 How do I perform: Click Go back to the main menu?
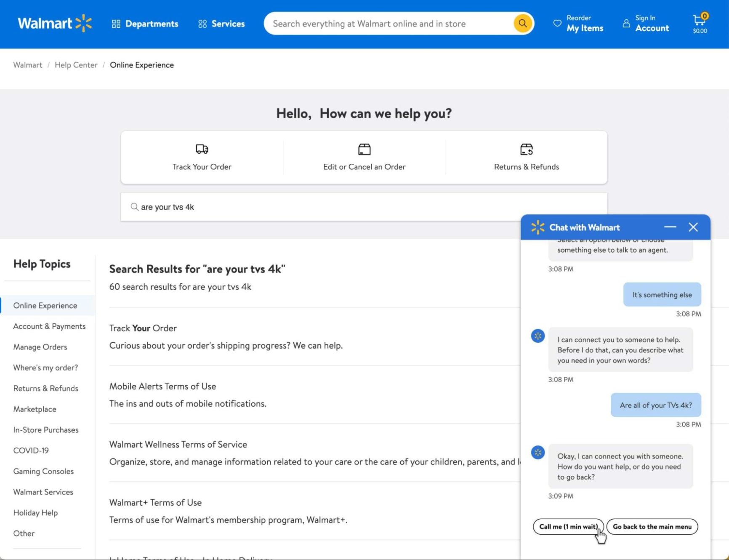652,527
